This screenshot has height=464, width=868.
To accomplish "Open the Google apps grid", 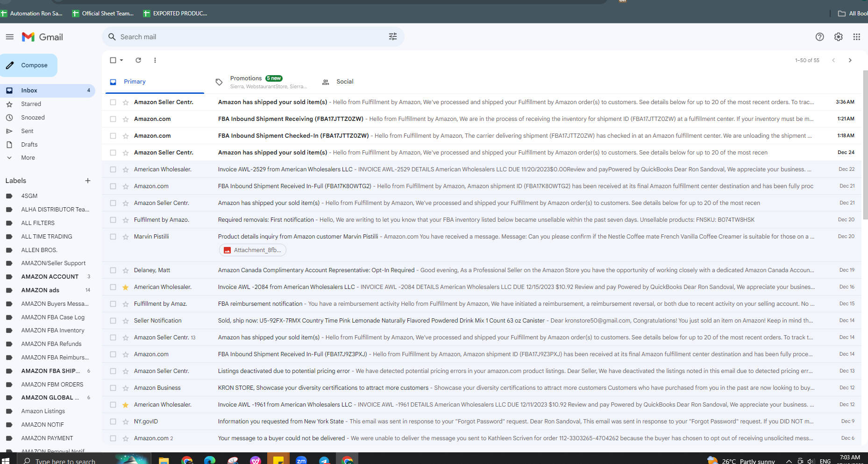I will (x=856, y=37).
